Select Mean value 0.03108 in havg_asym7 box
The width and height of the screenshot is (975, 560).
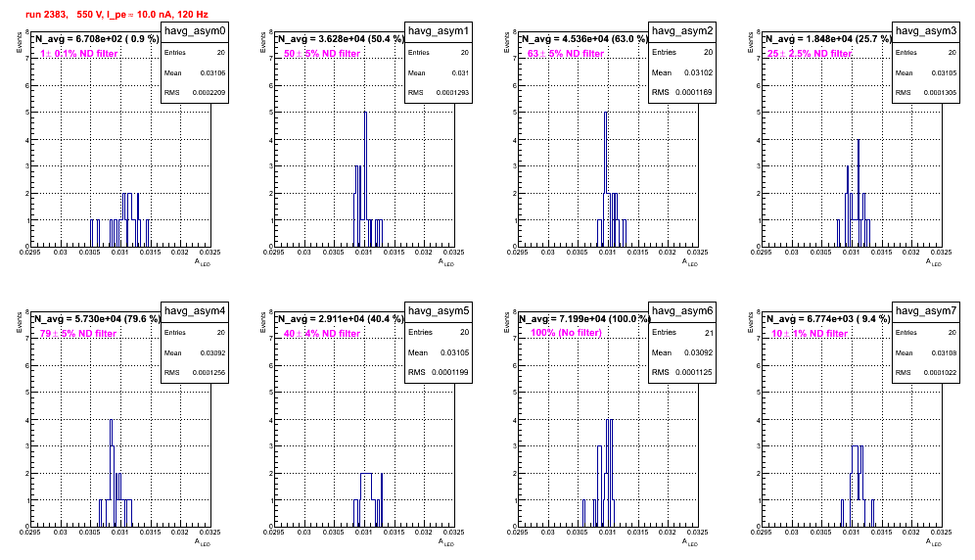(944, 352)
